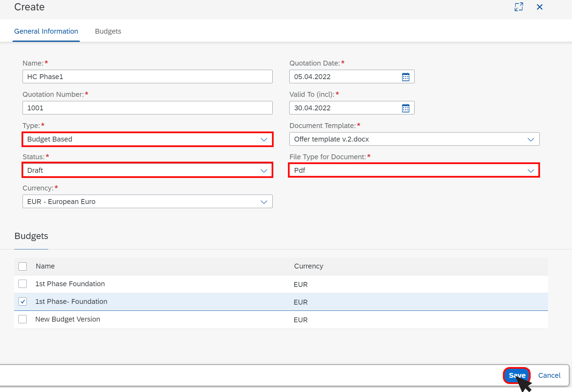Image resolution: width=572 pixels, height=392 pixels.
Task: Switch to the Budgets tab
Action: (108, 31)
